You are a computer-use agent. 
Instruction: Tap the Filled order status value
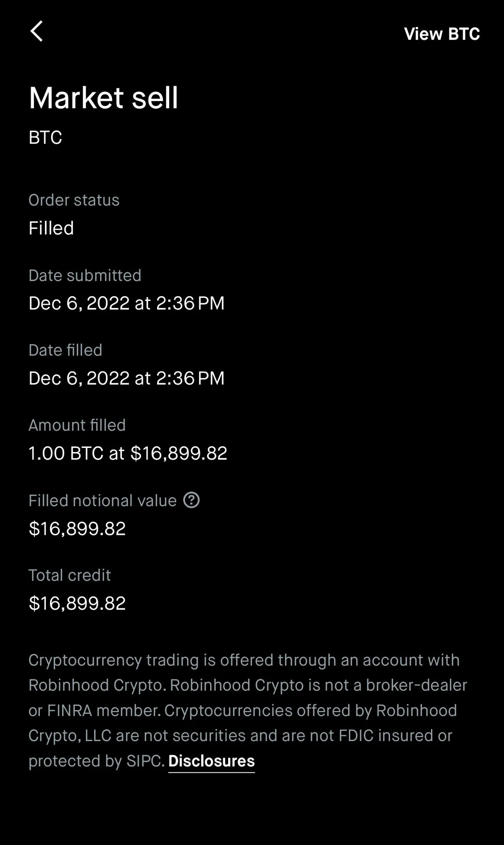tap(51, 228)
